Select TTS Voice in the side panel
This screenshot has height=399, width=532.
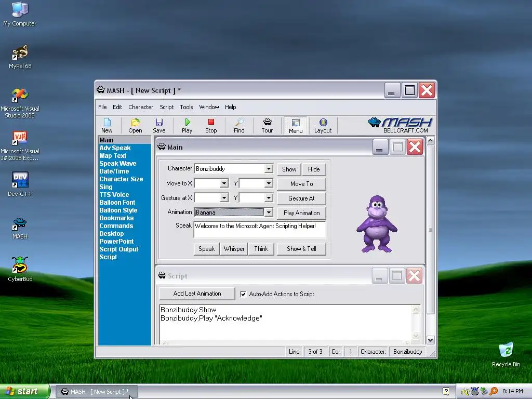(114, 195)
